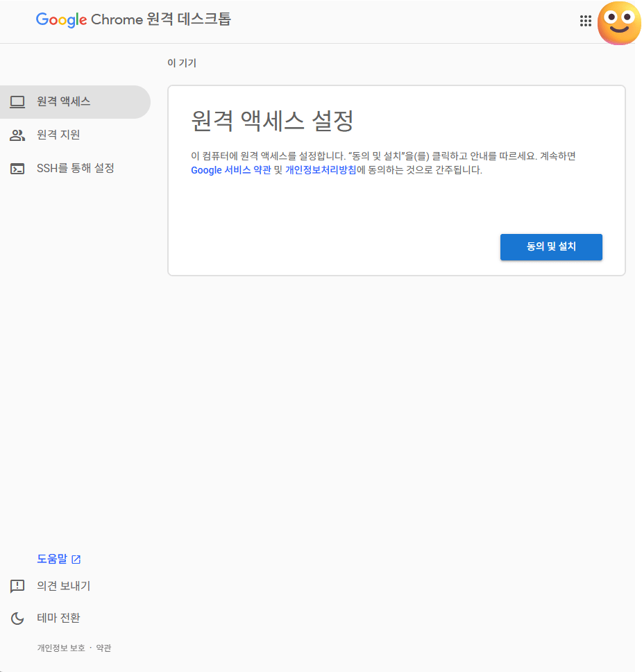
Task: Toggle the theme with 테마 전환
Action: pyautogui.click(x=58, y=618)
